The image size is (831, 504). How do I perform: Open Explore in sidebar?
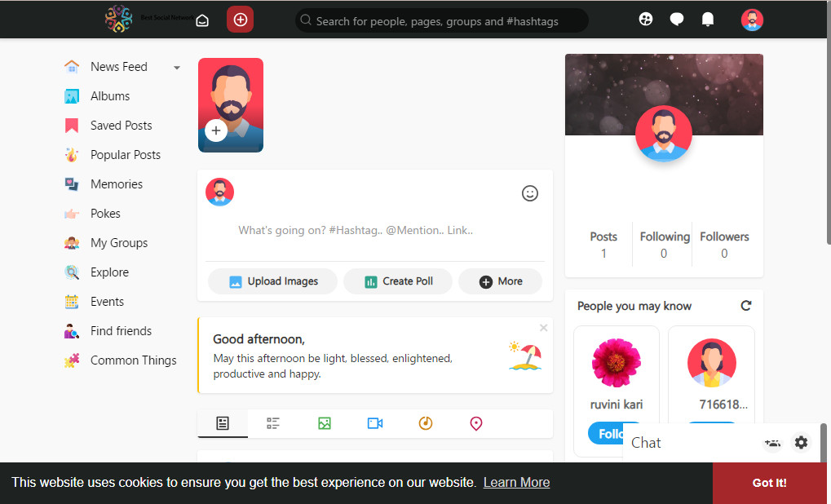pyautogui.click(x=110, y=272)
